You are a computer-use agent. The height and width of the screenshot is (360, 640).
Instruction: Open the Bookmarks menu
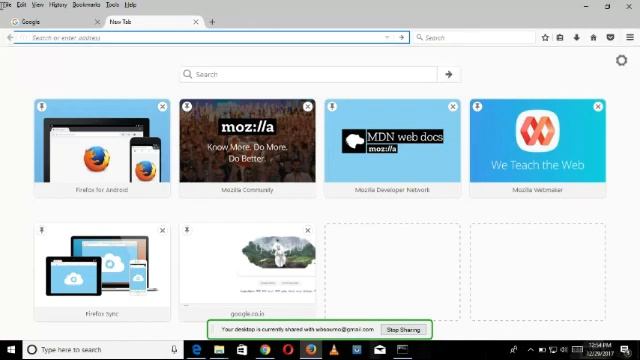click(x=86, y=5)
